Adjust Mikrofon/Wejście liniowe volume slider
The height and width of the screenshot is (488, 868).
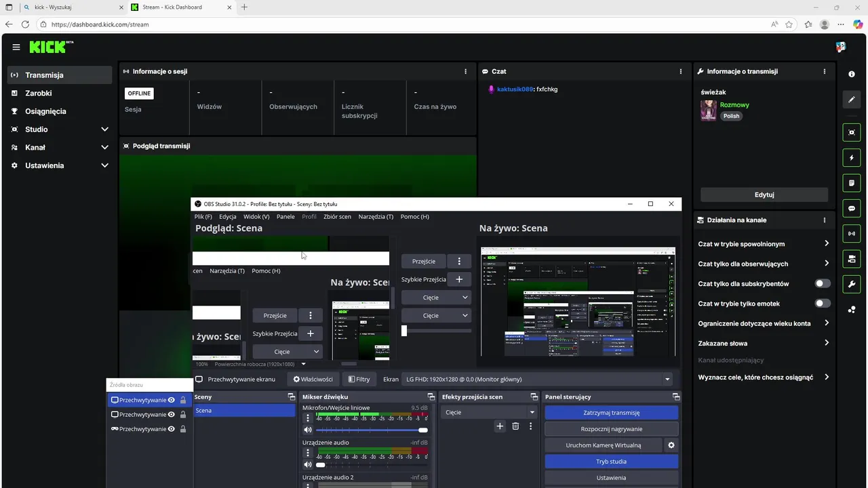[x=372, y=430]
